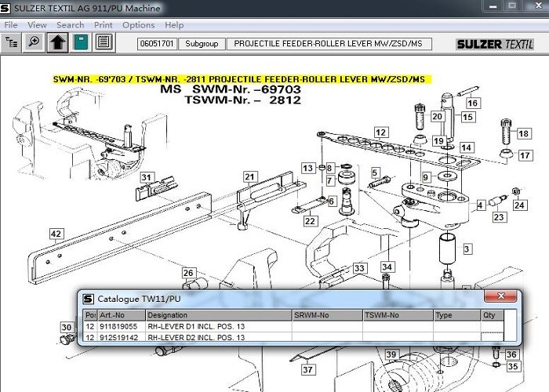This screenshot has height=392, width=549.
Task: Open the teal catalogue book icon
Action: (81, 42)
